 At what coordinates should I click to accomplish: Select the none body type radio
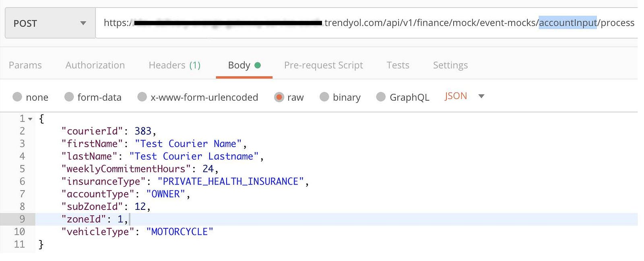17,97
